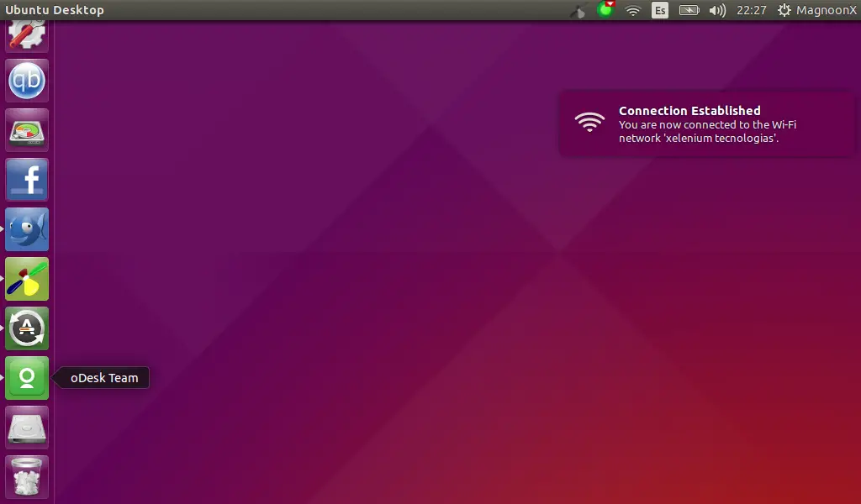Click the gray pear-shaped panel indicator
The image size is (861, 504).
tap(578, 10)
